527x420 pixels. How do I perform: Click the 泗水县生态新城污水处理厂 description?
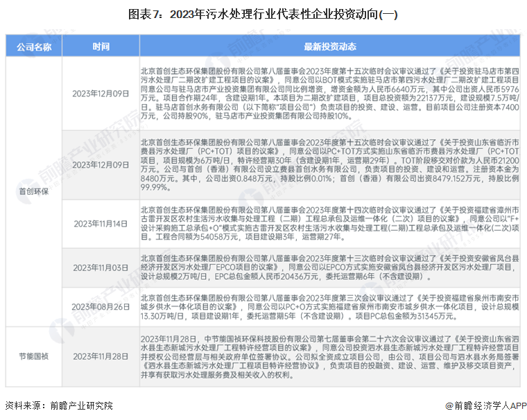329,356
